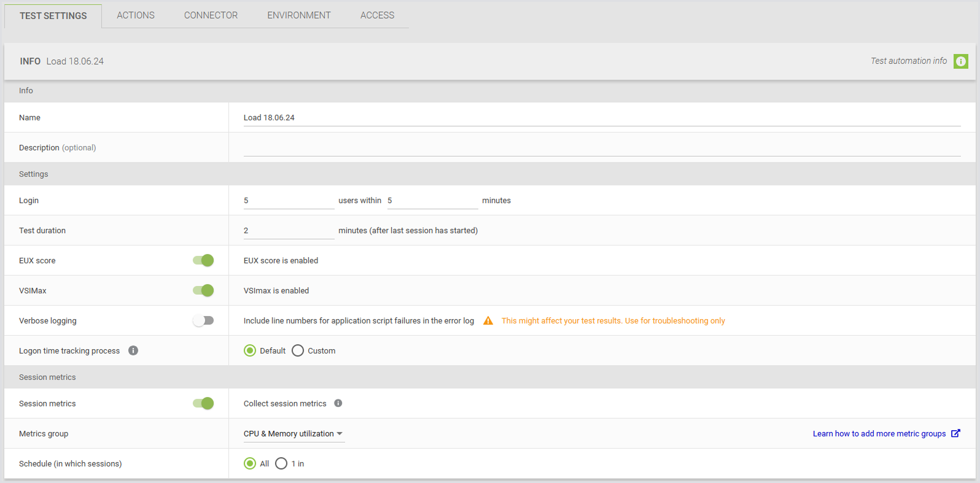Switch to the Actions tab
The height and width of the screenshot is (483, 980).
(136, 15)
